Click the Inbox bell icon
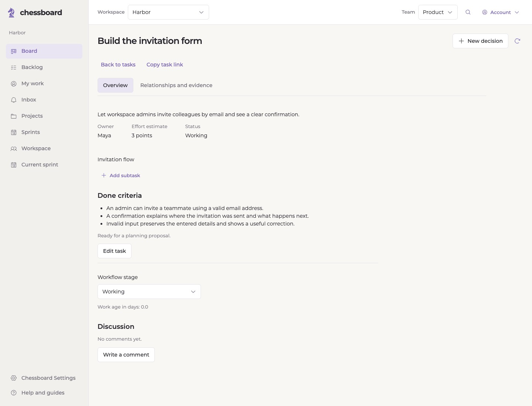 [14, 100]
